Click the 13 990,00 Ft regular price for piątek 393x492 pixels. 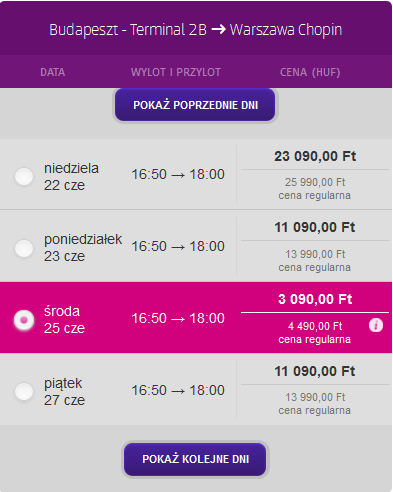(x=315, y=397)
